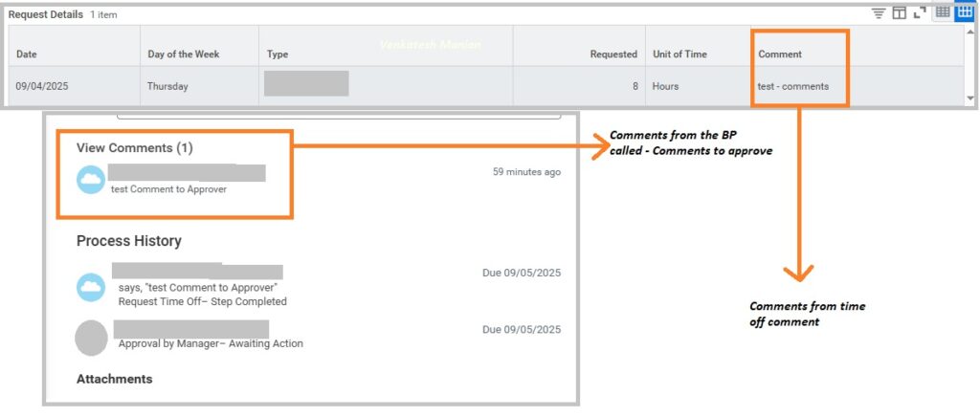Select the Day of the Week header
Viewport: 980px width, 417px height.
coord(184,55)
